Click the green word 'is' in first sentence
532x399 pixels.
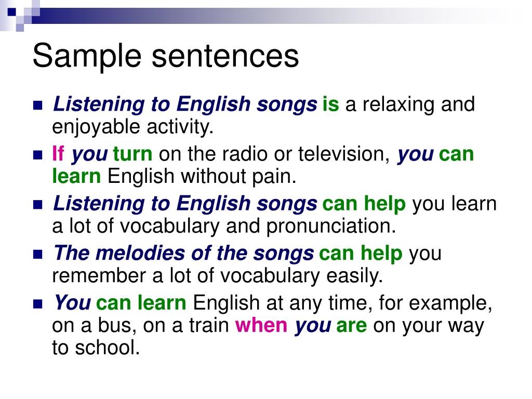tap(331, 104)
